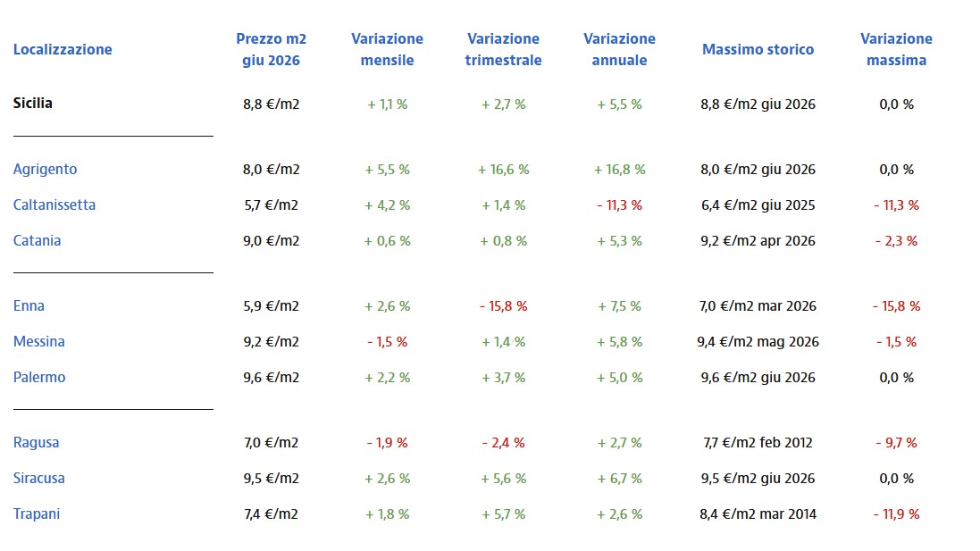The width and height of the screenshot is (980, 551).
Task: Click Ragusa's 7,7 €/m2 feb 2012 cell
Action: [758, 443]
